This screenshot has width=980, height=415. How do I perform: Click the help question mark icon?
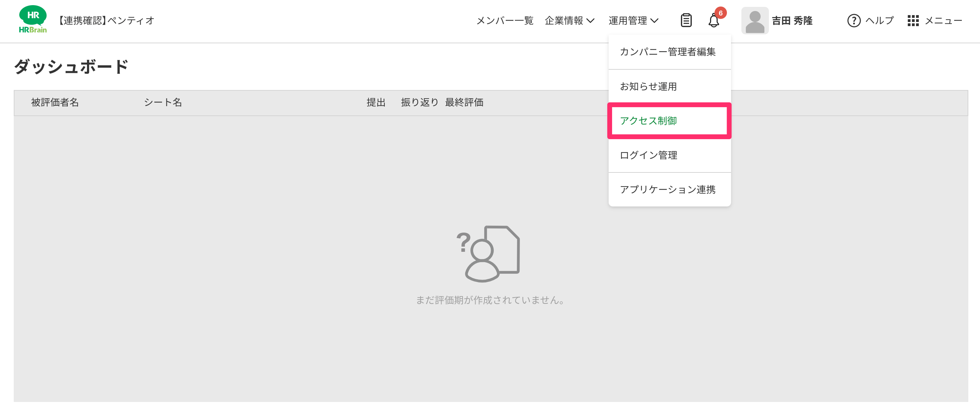tap(854, 21)
